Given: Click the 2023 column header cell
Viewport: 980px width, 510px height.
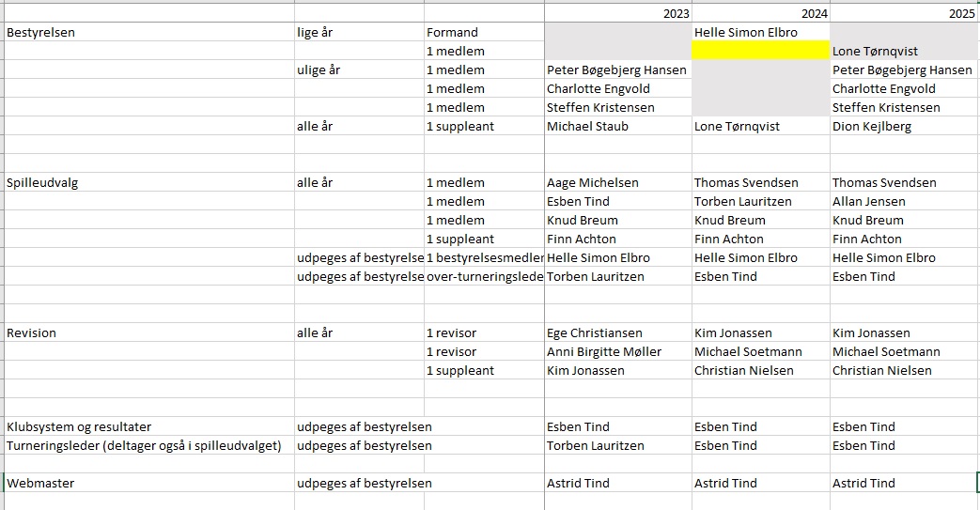Looking at the screenshot, I should point(618,13).
